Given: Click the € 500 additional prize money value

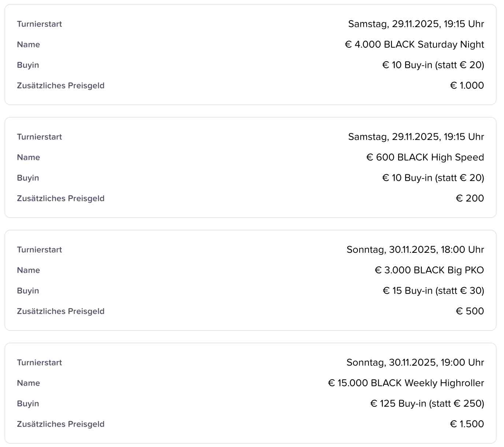Looking at the screenshot, I should point(470,311).
